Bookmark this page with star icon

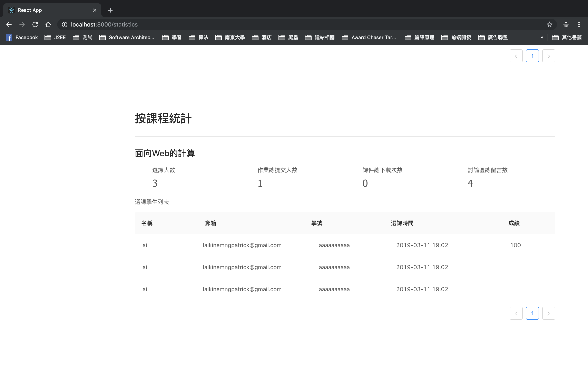tap(549, 24)
